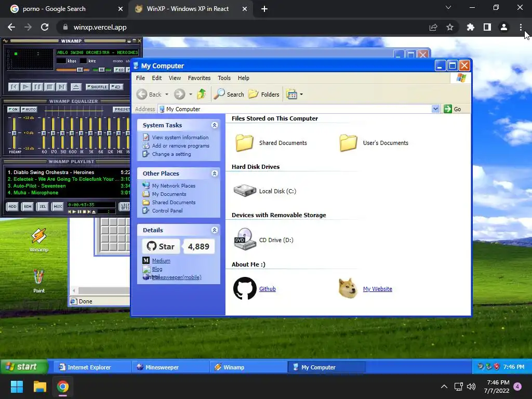Click the Go button
Screen dimensions: 532x399
[x=453, y=109]
